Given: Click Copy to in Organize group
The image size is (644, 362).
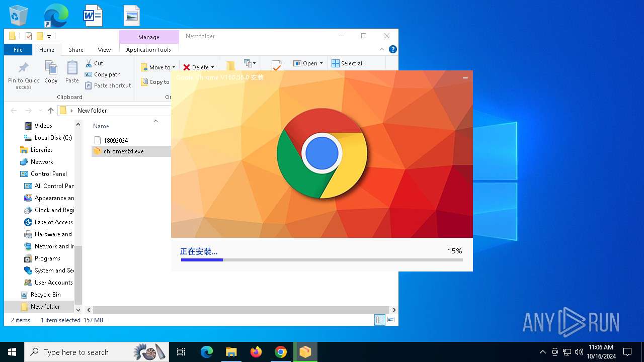Looking at the screenshot, I should pos(155,82).
